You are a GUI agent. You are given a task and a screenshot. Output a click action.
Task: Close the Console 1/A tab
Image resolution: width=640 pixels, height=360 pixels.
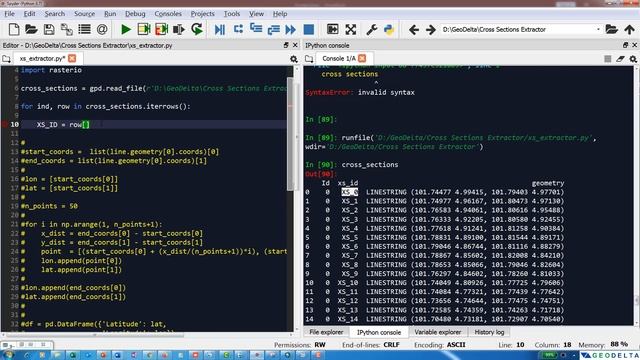(362, 58)
